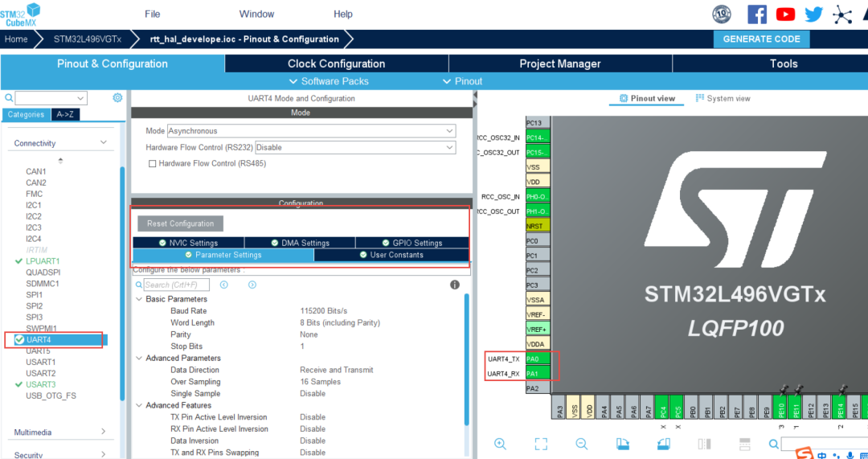Image resolution: width=868 pixels, height=459 pixels.
Task: Collapse the Advanced Features group
Action: (x=138, y=405)
